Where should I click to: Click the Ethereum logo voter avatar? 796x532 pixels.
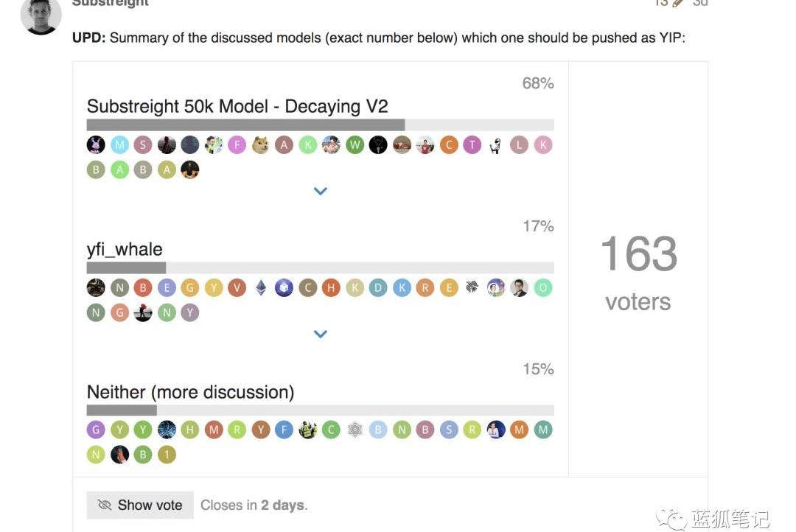tap(260, 288)
